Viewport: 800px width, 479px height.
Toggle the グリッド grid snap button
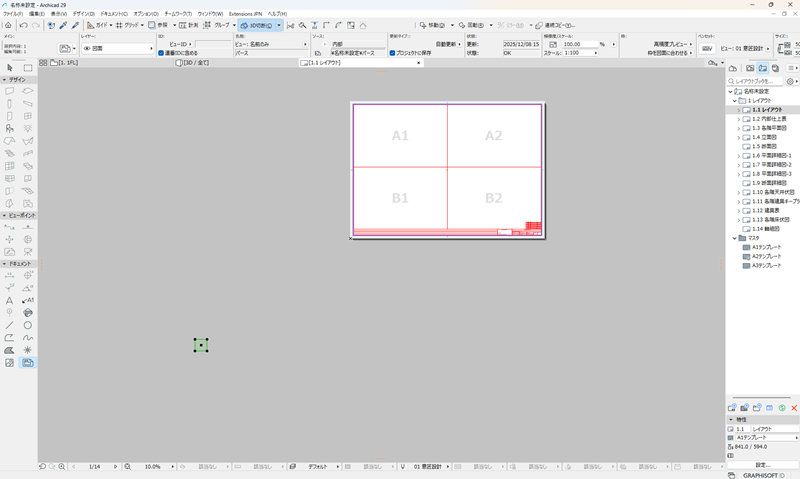tap(128, 25)
